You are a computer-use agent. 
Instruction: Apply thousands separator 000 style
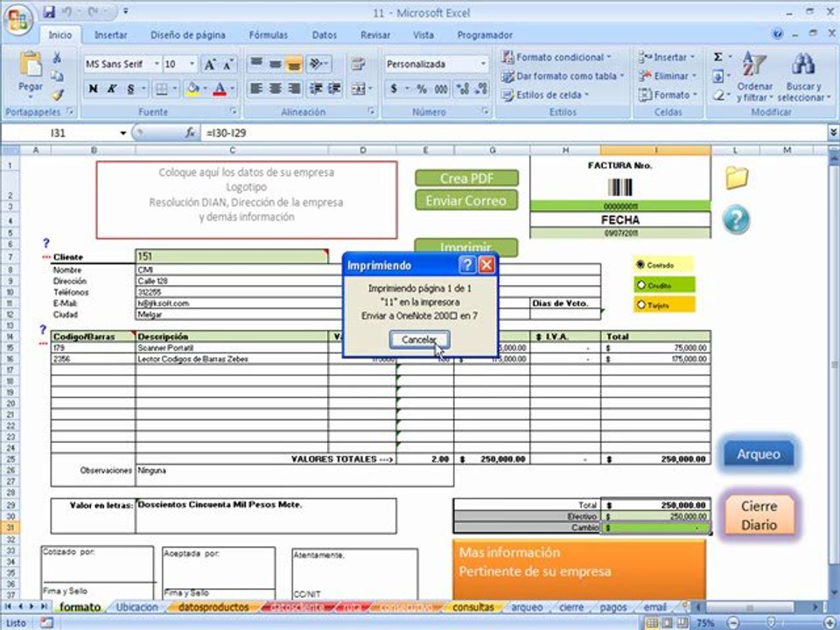tap(441, 89)
